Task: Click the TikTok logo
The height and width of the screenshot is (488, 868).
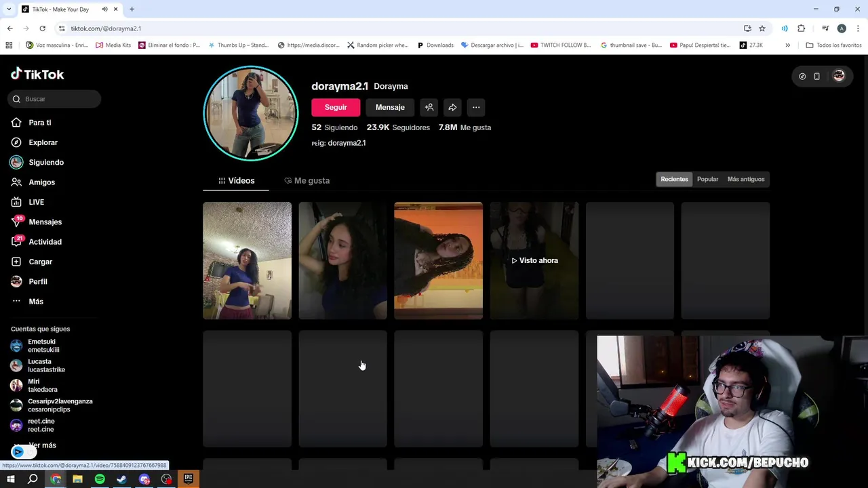Action: (x=37, y=74)
